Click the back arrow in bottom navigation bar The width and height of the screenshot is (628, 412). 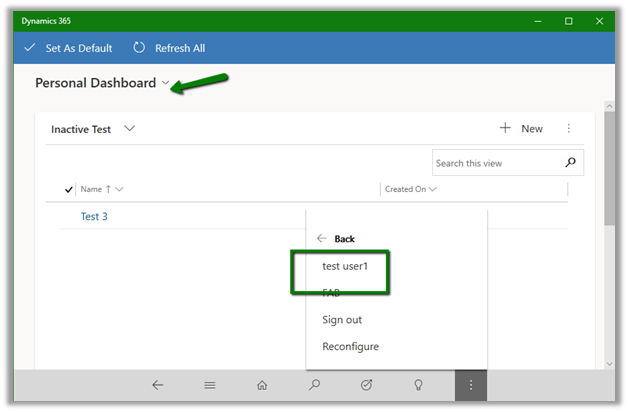click(x=157, y=385)
